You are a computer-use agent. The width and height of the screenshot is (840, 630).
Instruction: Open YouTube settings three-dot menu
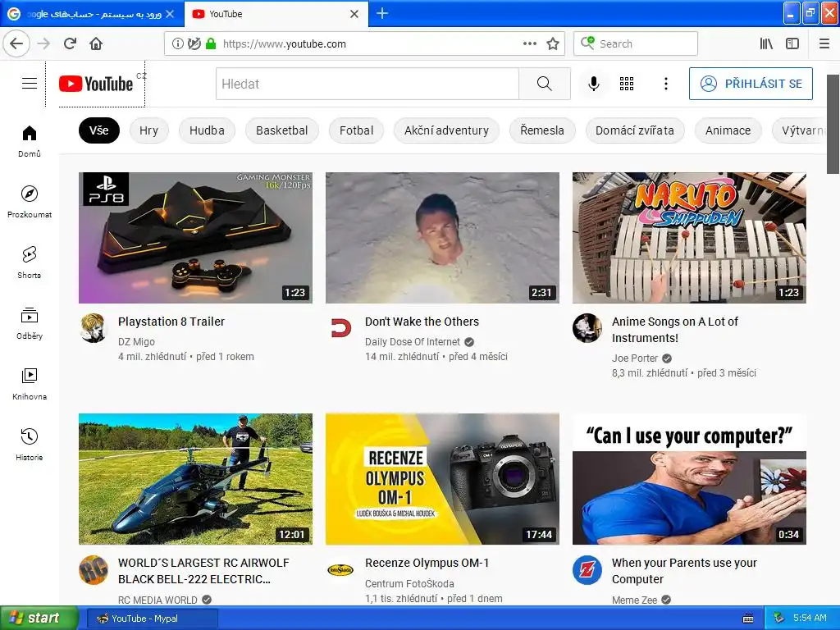tap(666, 84)
